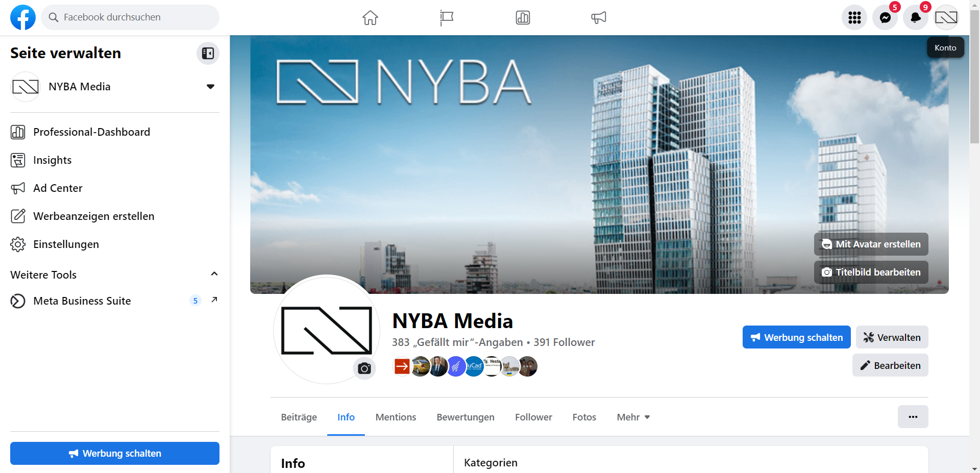Open Messenger chats
Image resolution: width=980 pixels, height=473 pixels.
point(885,17)
